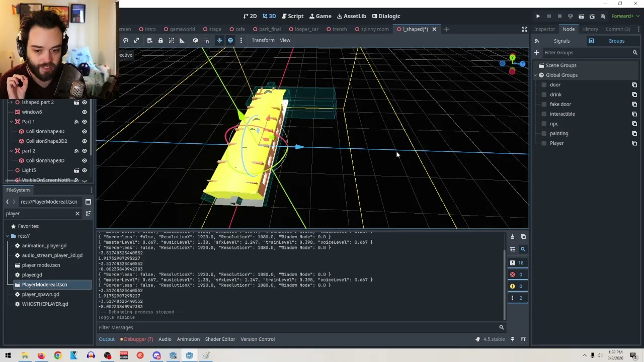
Task: Stop the running project
Action: coord(559,16)
